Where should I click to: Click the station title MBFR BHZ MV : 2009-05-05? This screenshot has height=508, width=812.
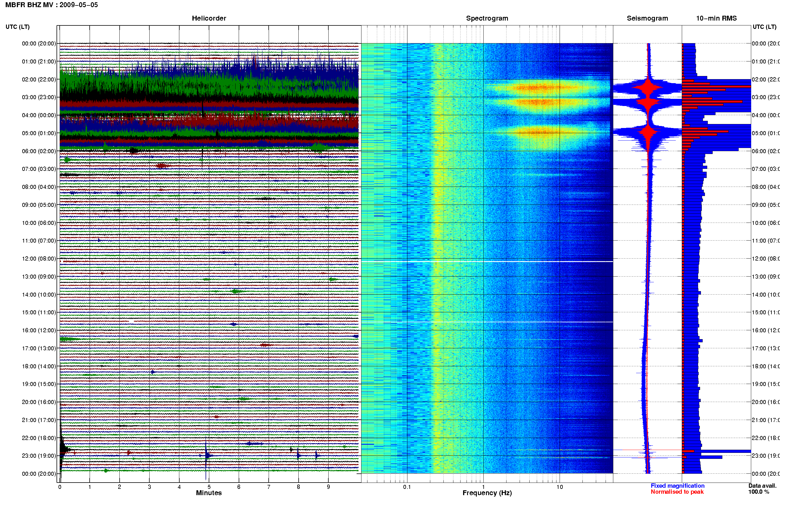(x=52, y=5)
